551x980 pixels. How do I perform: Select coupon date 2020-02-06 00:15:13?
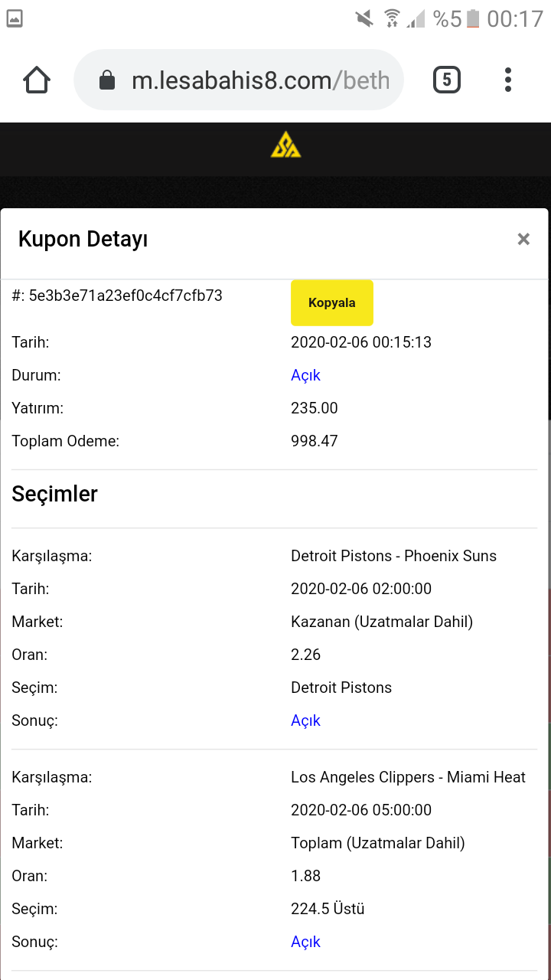pyautogui.click(x=361, y=342)
